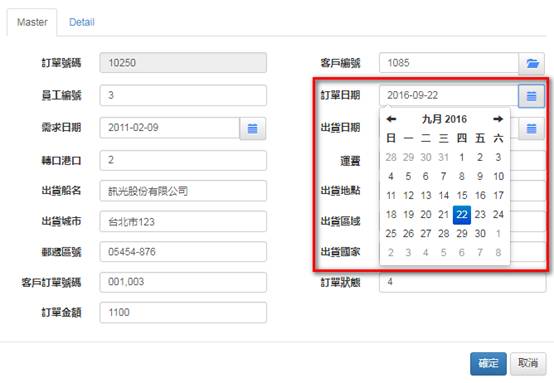Click the 訂單號碼 field showing 10250
This screenshot has height=383, width=554.
183,63
